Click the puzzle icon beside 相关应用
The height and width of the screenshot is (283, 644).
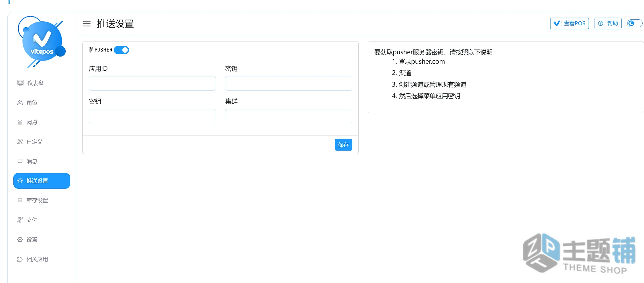click(x=20, y=259)
